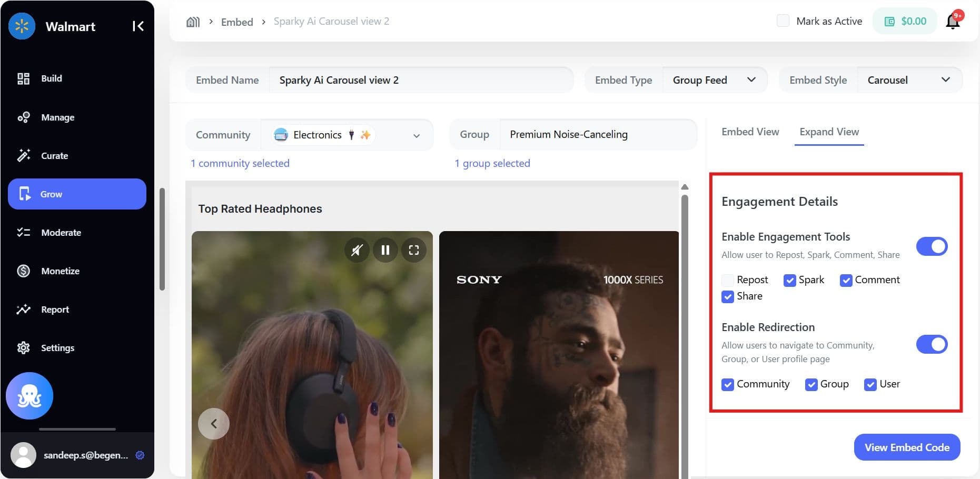The width and height of the screenshot is (980, 479).
Task: Check the Mark as Active checkbox
Action: pyautogui.click(x=783, y=21)
